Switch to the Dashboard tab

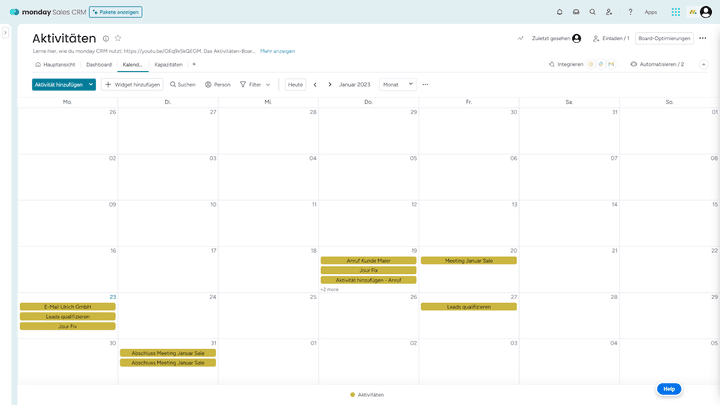tap(99, 65)
